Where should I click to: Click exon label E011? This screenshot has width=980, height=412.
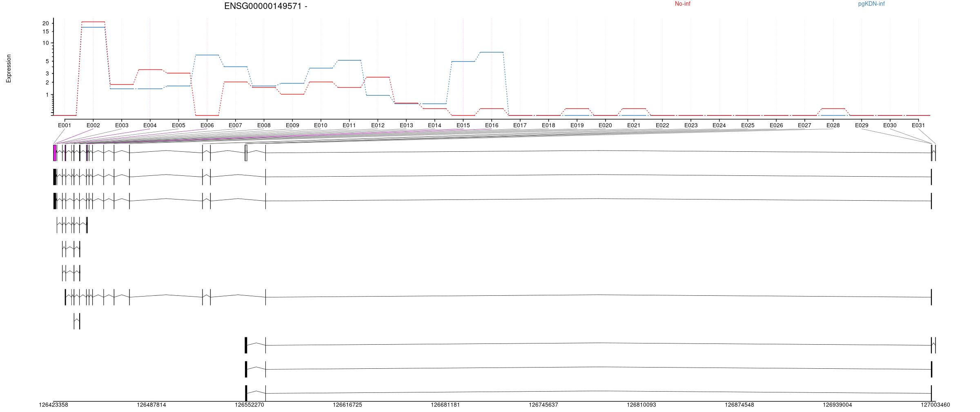coord(349,125)
